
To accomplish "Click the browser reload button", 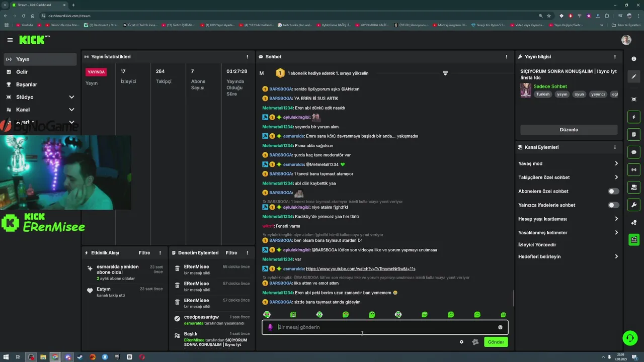I will click(x=23, y=16).
